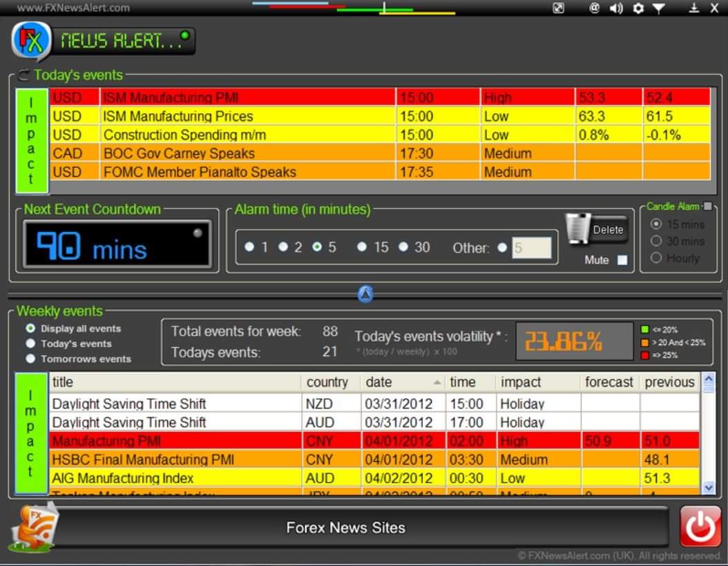The height and width of the screenshot is (566, 728).
Task: Select Display all events option
Action: 30,329
